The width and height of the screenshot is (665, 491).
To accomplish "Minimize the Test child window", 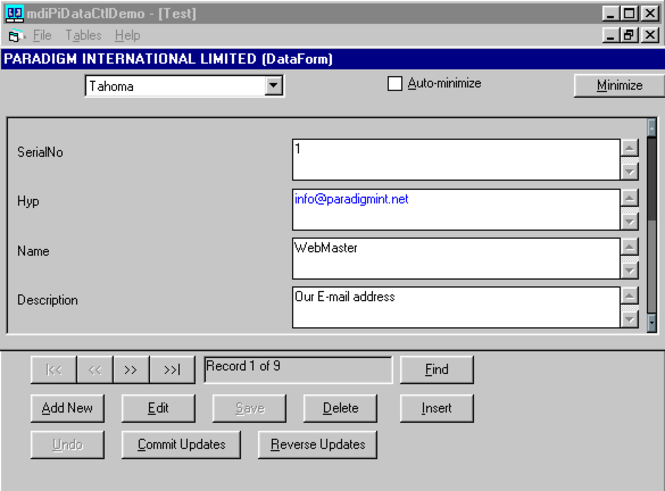I will tap(610, 35).
